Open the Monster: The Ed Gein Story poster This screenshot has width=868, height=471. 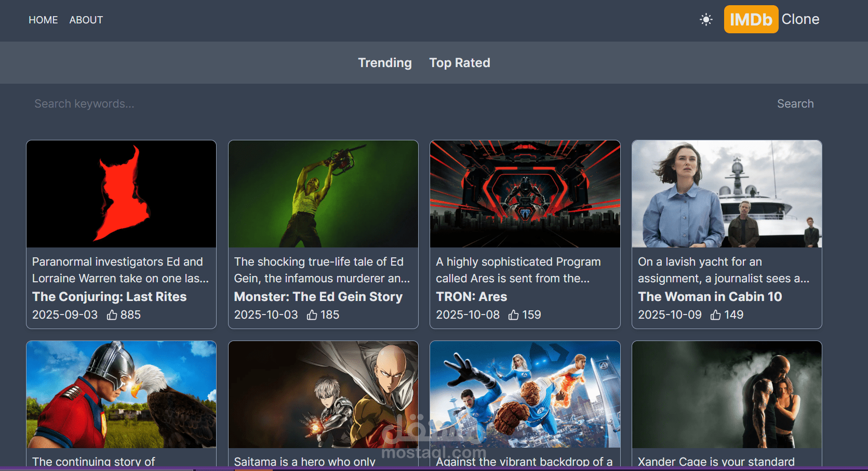click(x=323, y=194)
